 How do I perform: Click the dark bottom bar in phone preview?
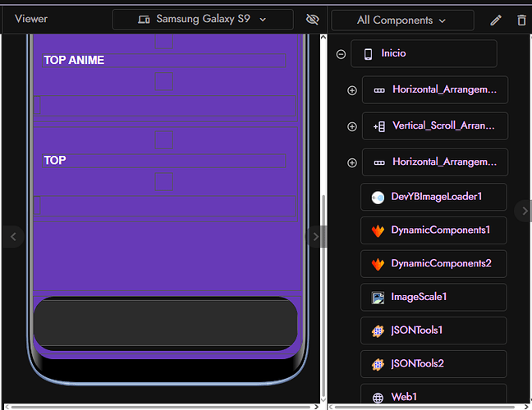tap(165, 321)
